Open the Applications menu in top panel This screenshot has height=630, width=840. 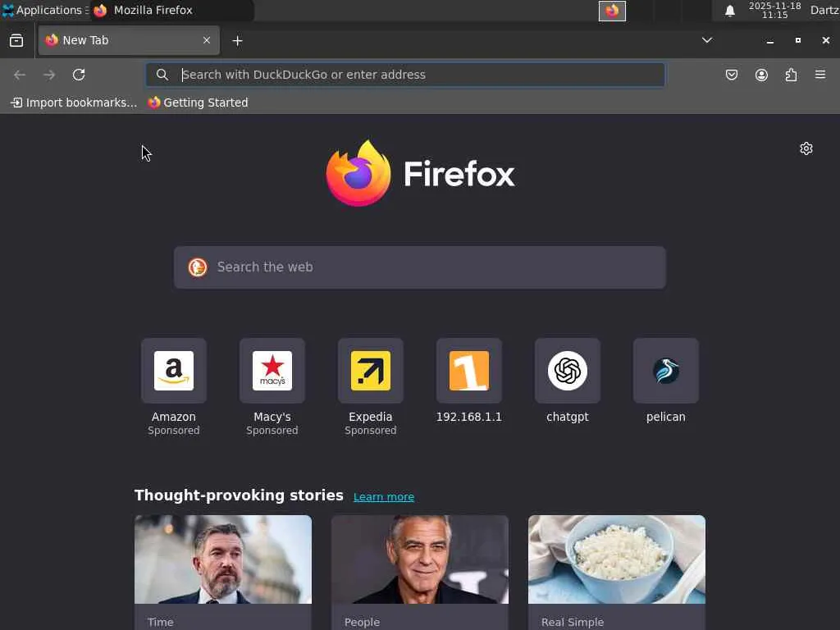point(44,10)
